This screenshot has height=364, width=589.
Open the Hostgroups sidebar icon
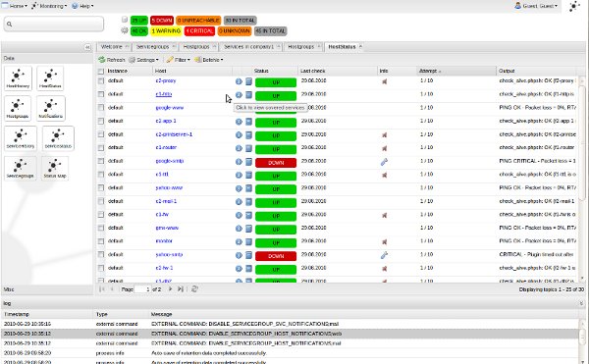[x=18, y=109]
